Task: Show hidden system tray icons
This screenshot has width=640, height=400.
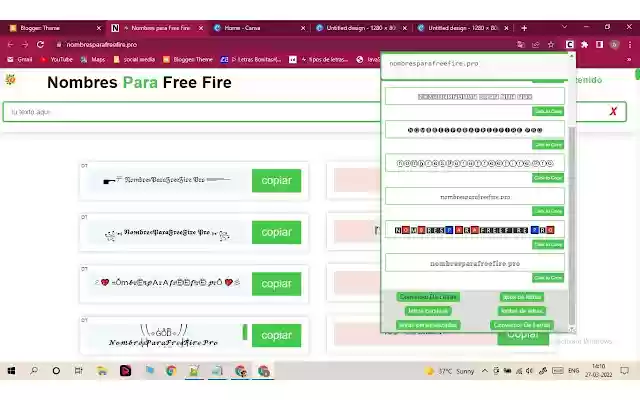Action: 484,371
